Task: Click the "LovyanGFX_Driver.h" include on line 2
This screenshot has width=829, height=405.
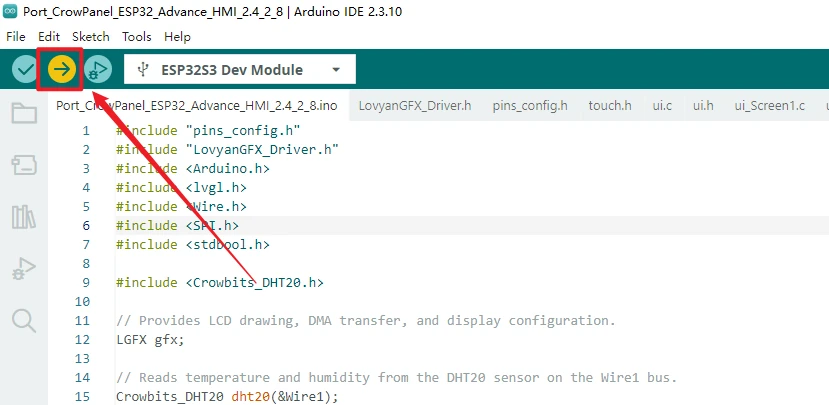Action: [x=262, y=150]
